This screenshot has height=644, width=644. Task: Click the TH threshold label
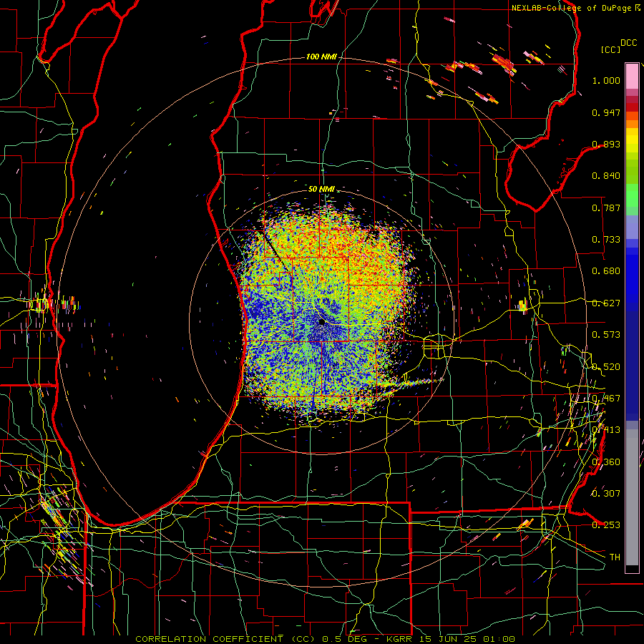615,557
